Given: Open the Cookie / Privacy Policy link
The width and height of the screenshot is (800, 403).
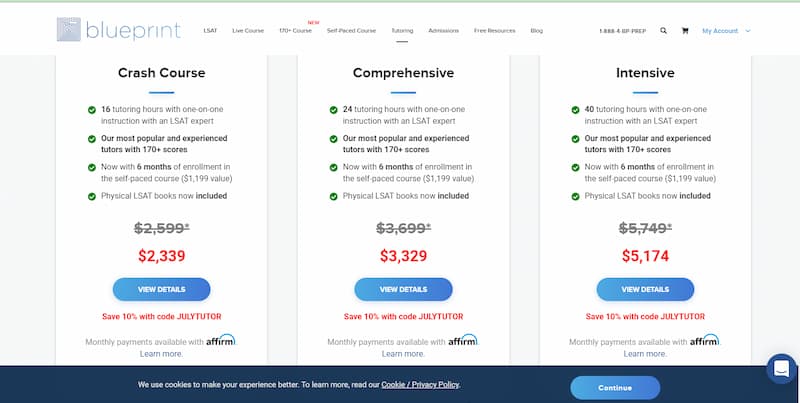Looking at the screenshot, I should (x=420, y=385).
